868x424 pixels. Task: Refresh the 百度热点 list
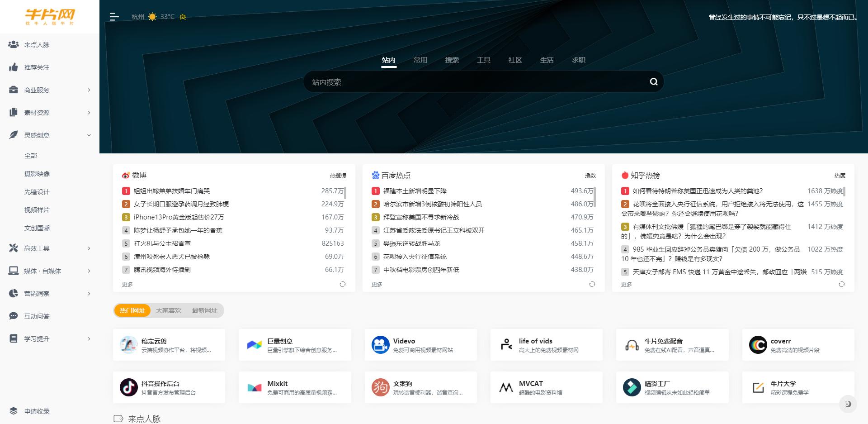(x=592, y=284)
